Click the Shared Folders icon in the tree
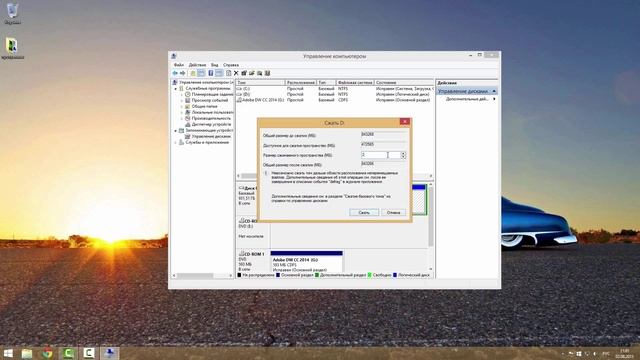Screen dimensions: 640x360 188,106
